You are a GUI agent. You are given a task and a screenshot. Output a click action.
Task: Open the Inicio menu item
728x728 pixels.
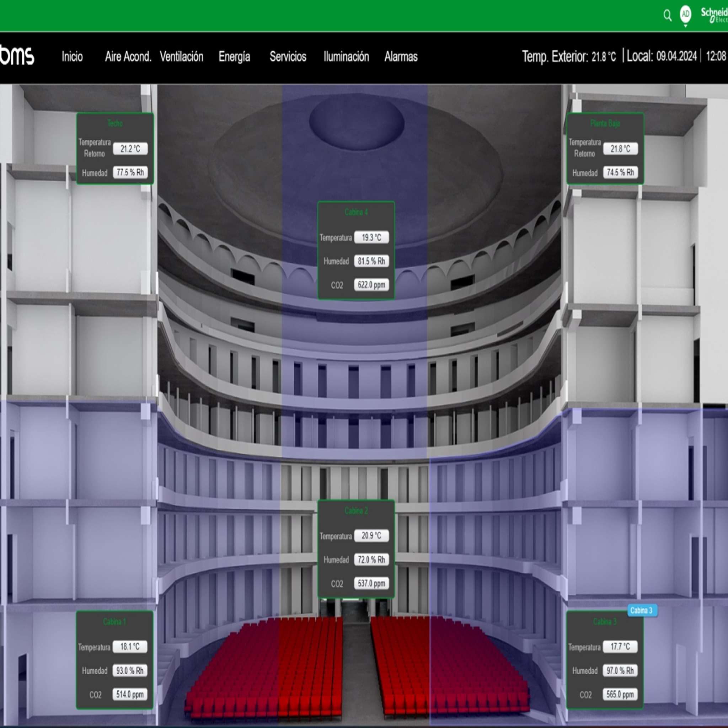click(72, 57)
